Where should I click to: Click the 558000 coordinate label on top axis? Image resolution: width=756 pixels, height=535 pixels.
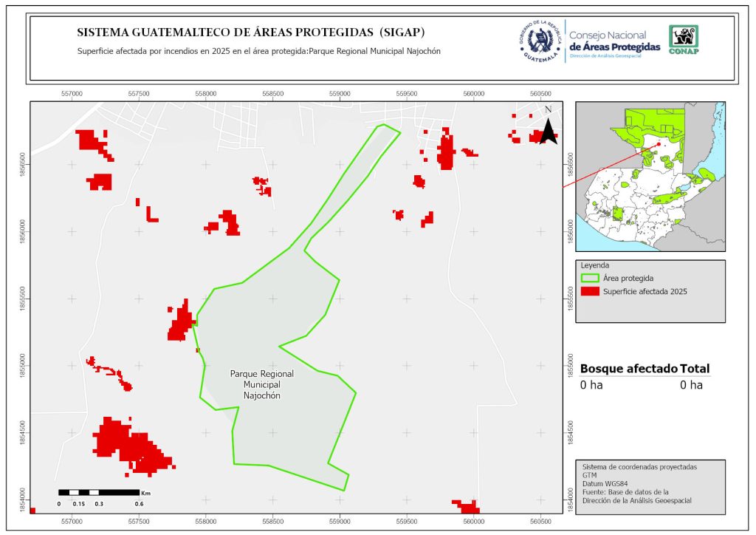[205, 94]
